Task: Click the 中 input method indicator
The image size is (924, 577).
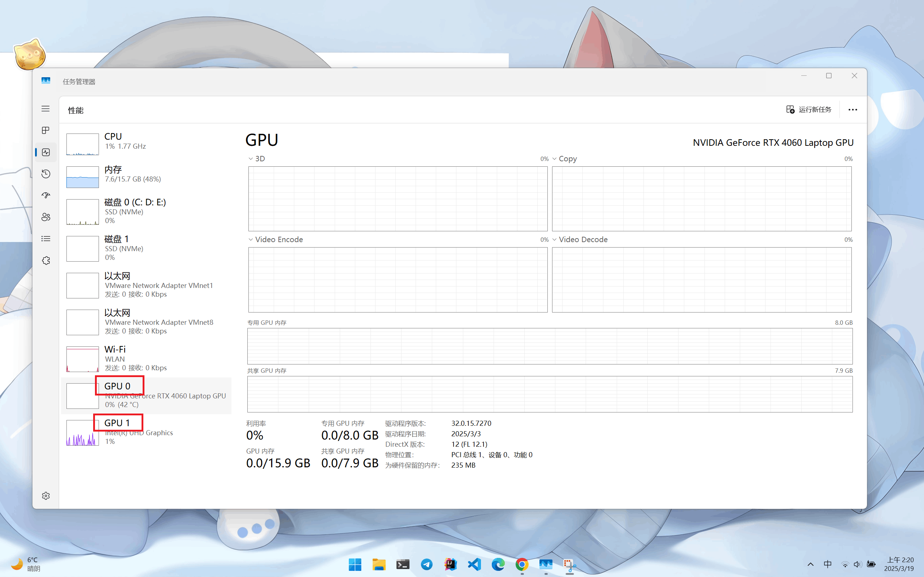Action: point(827,564)
